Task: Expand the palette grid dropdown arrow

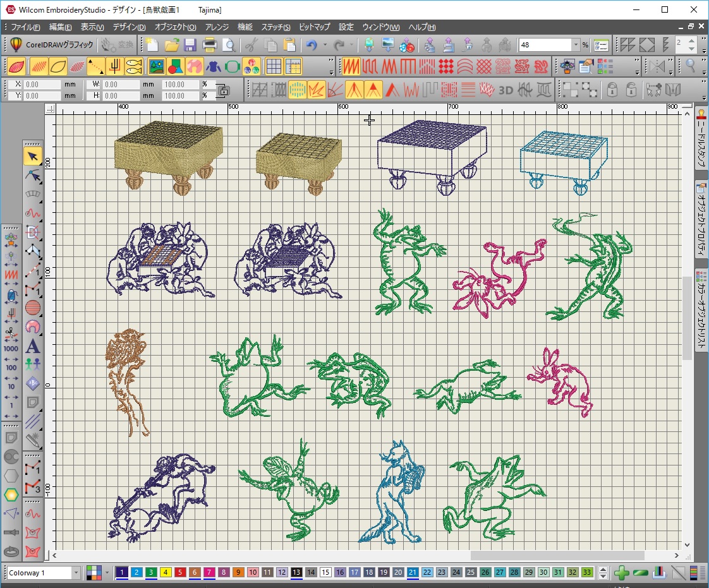Action: pyautogui.click(x=107, y=573)
